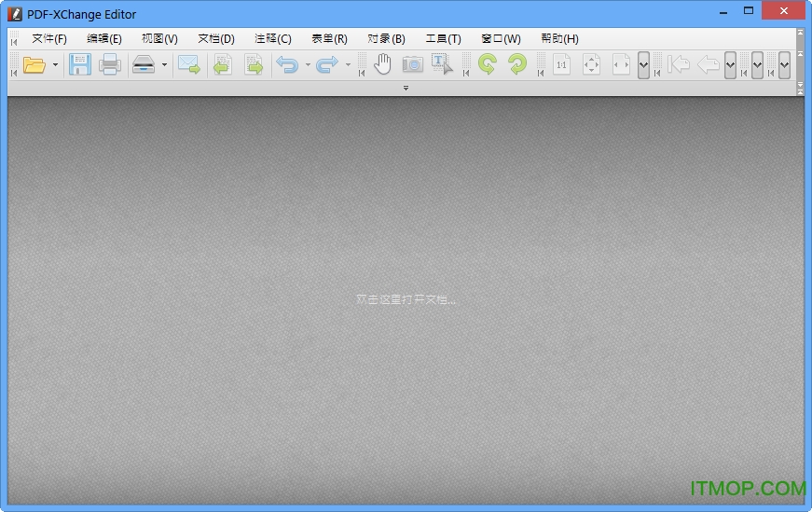Open the 工具(T) menu
The height and width of the screenshot is (512, 812).
coord(443,39)
